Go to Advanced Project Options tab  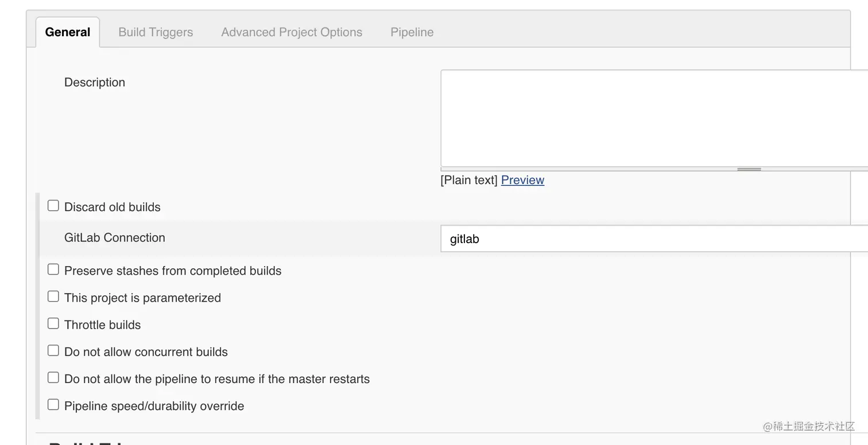click(x=292, y=32)
